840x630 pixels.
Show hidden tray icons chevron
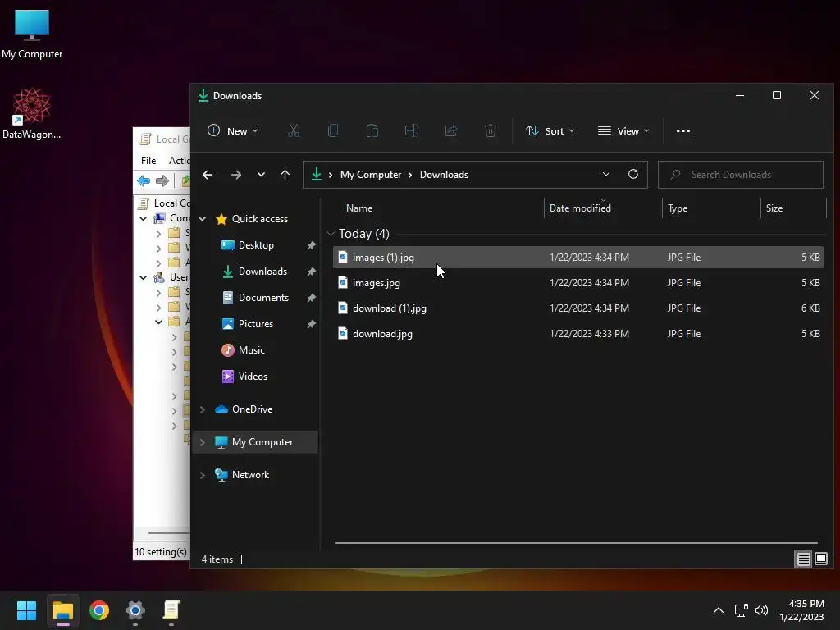(x=719, y=610)
